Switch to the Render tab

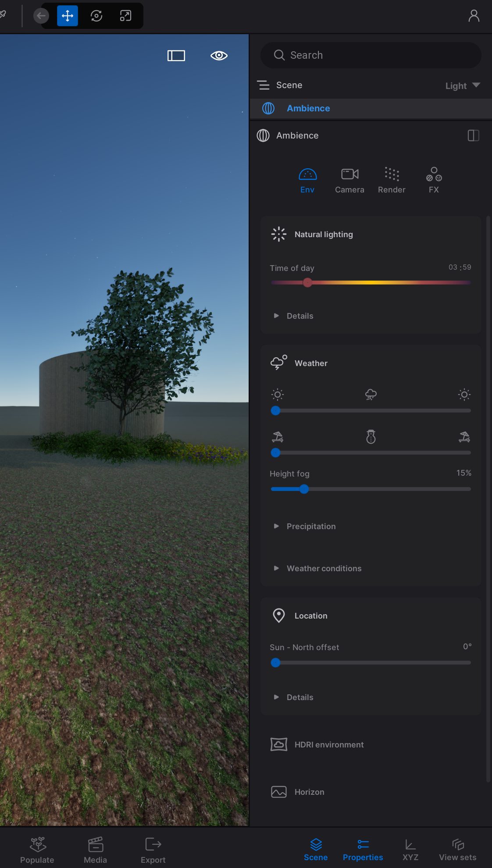click(x=392, y=180)
